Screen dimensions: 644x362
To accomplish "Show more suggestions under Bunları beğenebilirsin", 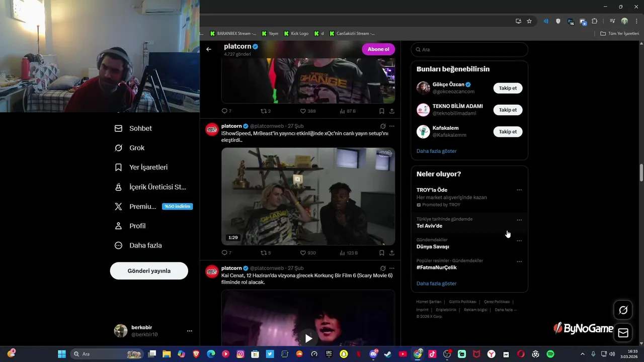I will click(x=436, y=151).
